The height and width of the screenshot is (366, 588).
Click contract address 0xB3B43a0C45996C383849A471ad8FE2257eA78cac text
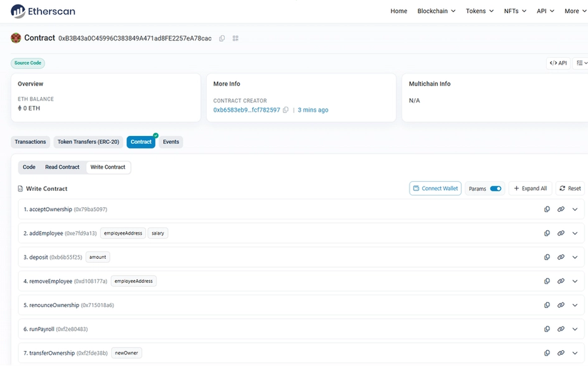(135, 39)
